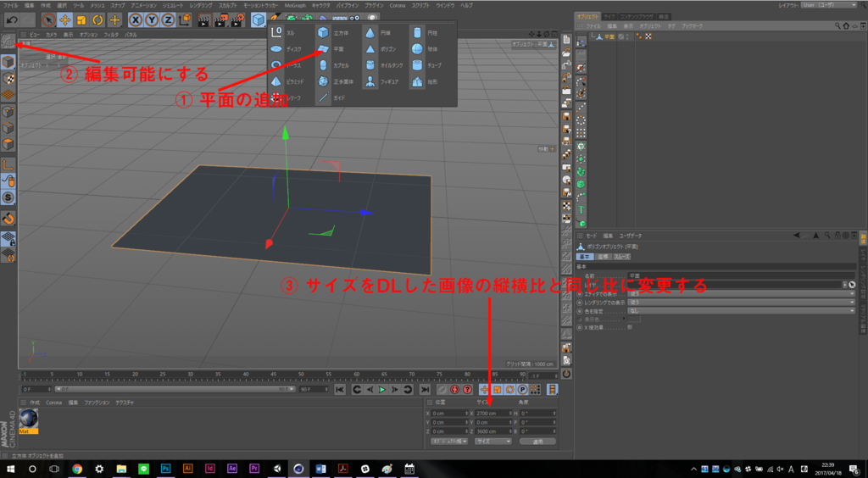Select the Move tool in top toolbar
The width and height of the screenshot is (868, 478).
(x=64, y=20)
